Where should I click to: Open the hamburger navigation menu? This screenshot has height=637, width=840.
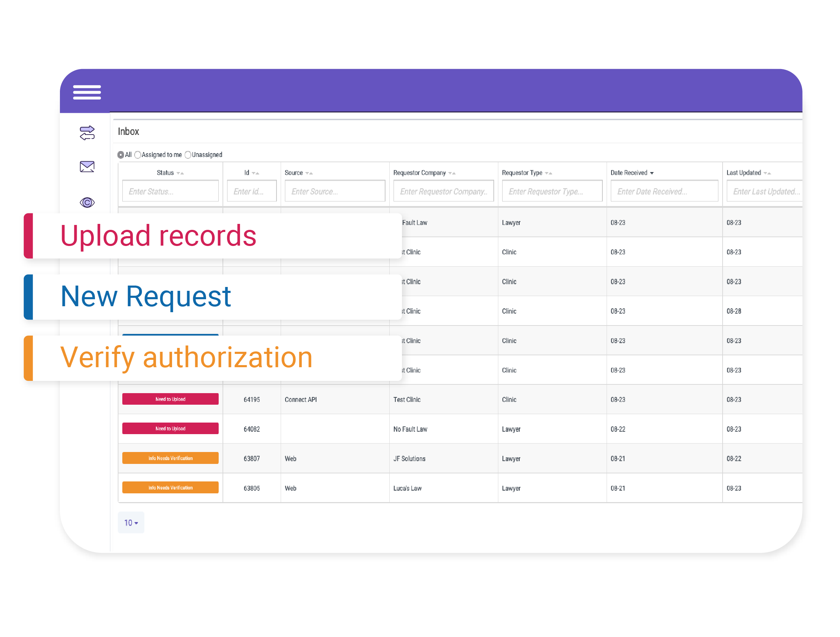tap(87, 92)
